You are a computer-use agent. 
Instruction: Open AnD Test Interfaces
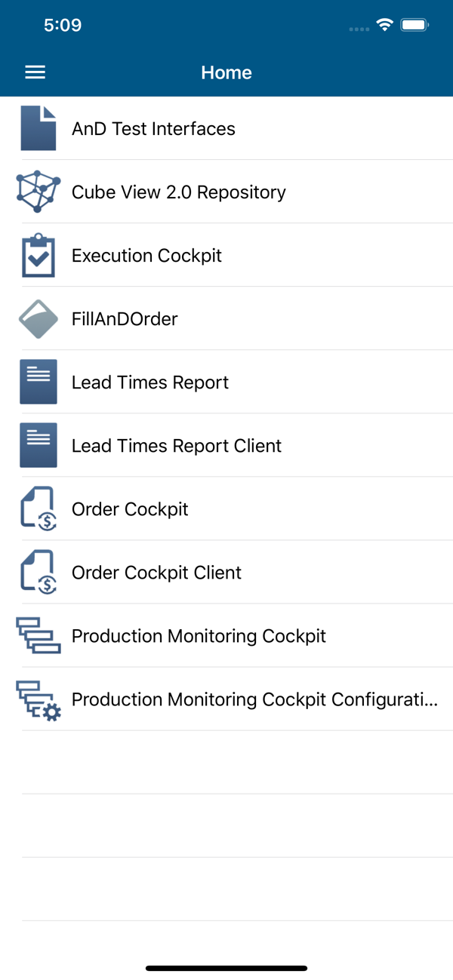pos(226,128)
